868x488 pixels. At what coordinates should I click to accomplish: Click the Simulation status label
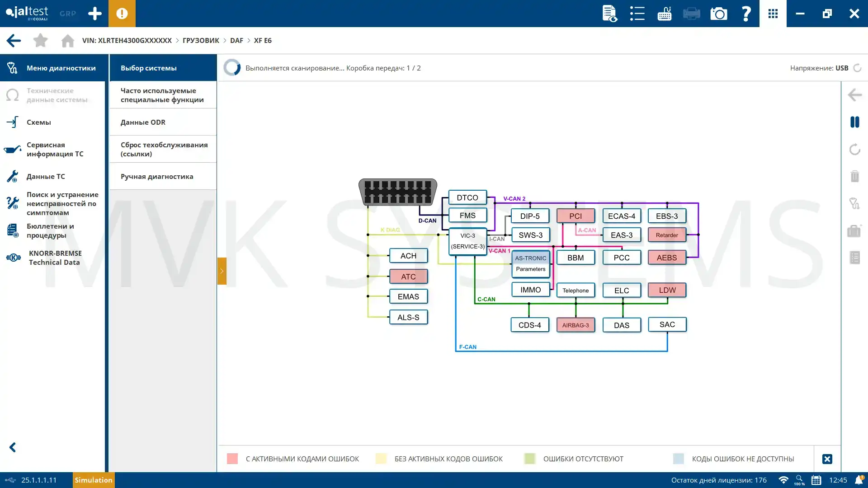[94, 480]
